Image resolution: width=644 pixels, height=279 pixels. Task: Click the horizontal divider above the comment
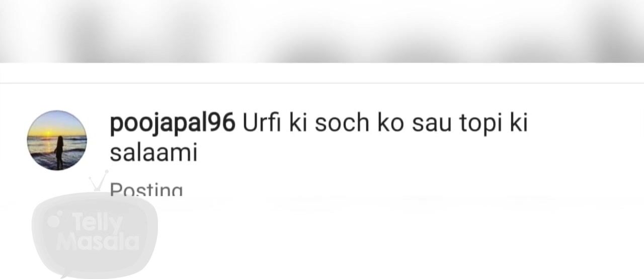pos(322,83)
